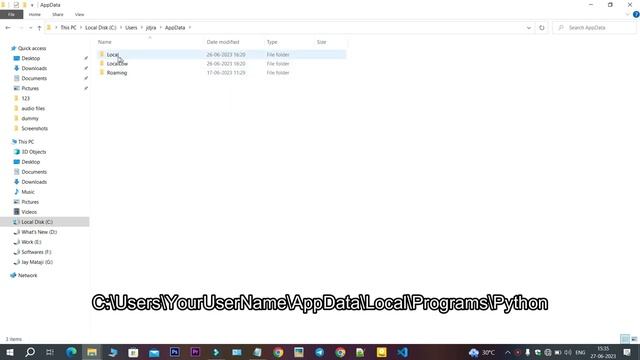
Task: Sort by the Name column header
Action: (x=104, y=42)
